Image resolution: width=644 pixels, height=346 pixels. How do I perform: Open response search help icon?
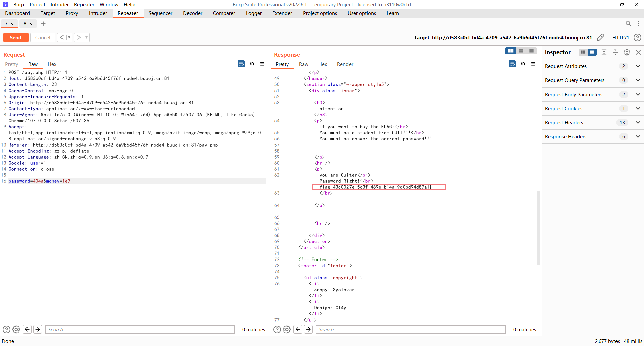coord(277,329)
